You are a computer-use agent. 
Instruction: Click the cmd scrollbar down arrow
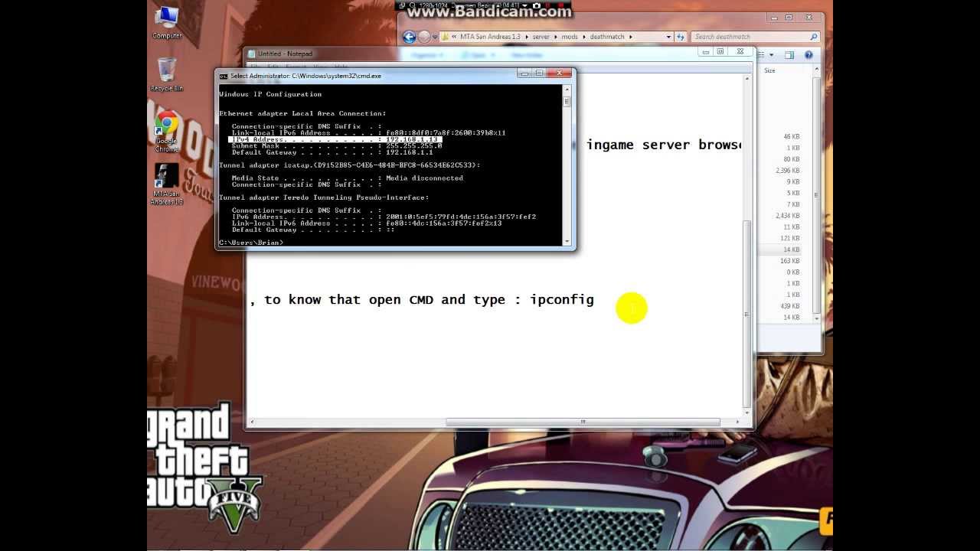pos(567,242)
